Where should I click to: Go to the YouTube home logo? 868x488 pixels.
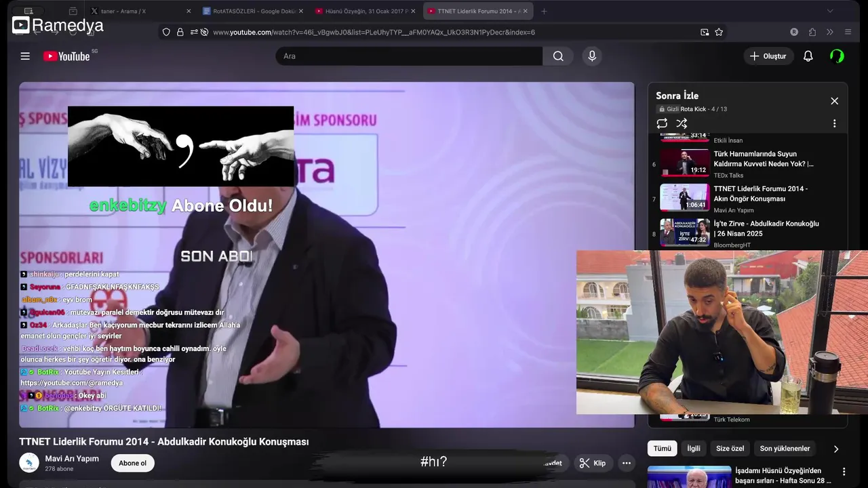click(66, 56)
